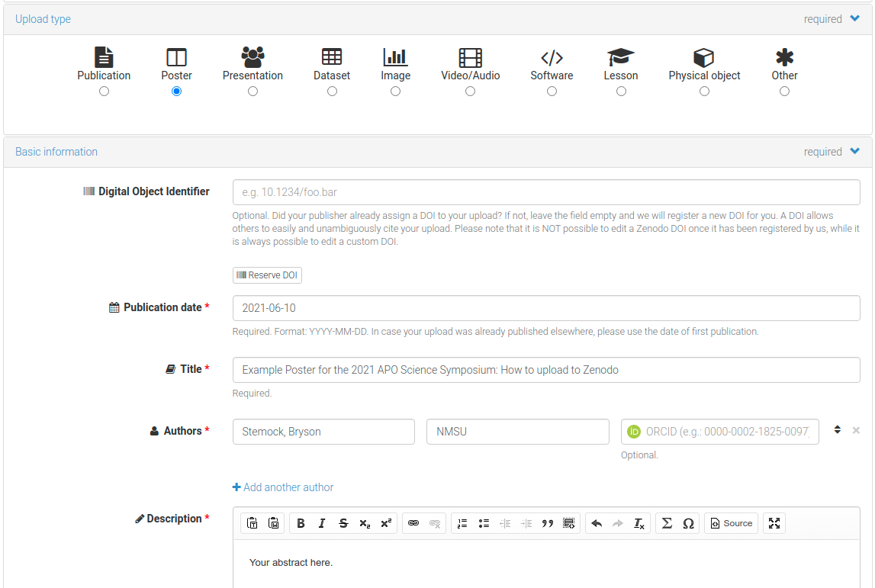Maximize the description editor
875x588 pixels.
[x=774, y=523]
